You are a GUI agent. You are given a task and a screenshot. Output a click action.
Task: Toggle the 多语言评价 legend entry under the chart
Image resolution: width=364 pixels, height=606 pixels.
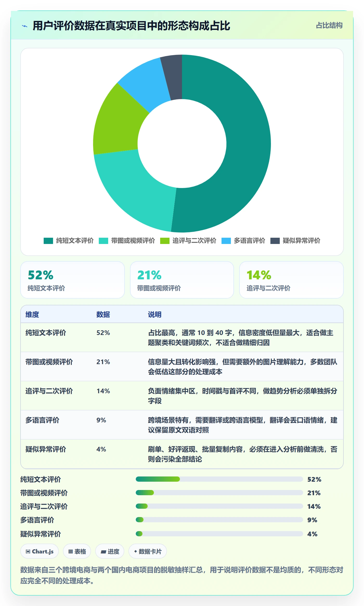(x=243, y=241)
